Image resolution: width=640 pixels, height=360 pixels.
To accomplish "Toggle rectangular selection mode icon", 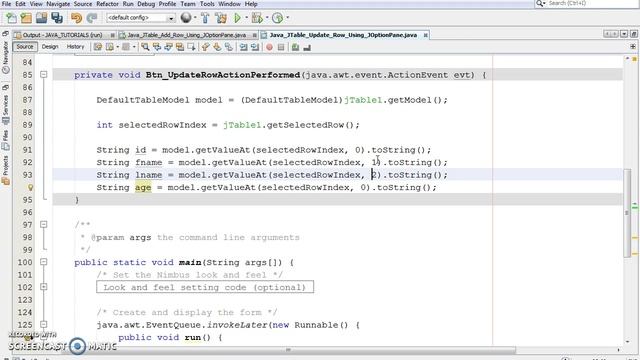I will pos(191,47).
